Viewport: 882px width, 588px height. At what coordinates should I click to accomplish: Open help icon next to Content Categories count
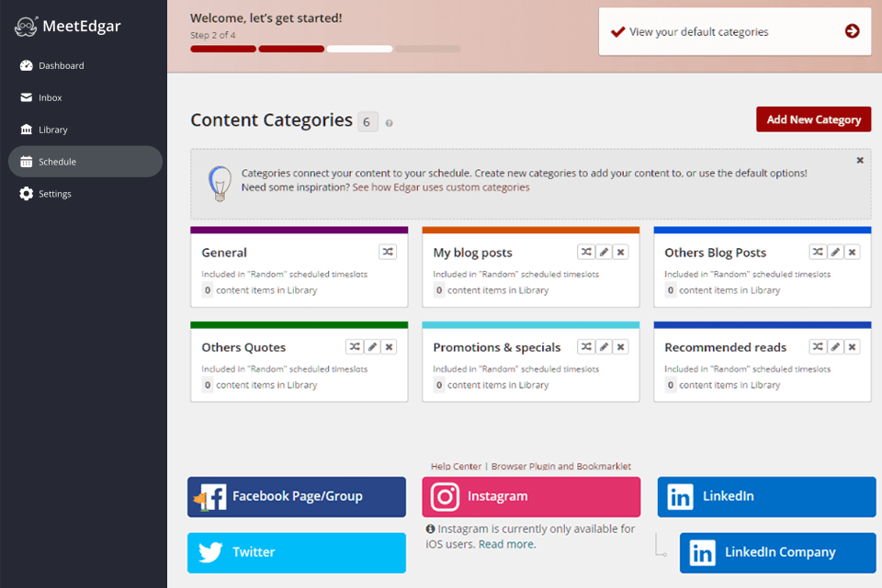pos(389,123)
